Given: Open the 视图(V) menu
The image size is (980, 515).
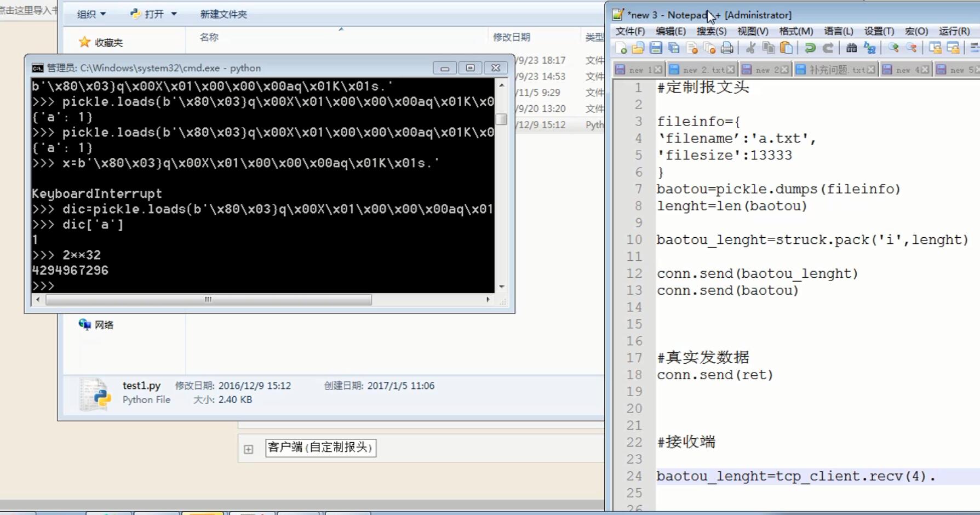Looking at the screenshot, I should tap(753, 31).
